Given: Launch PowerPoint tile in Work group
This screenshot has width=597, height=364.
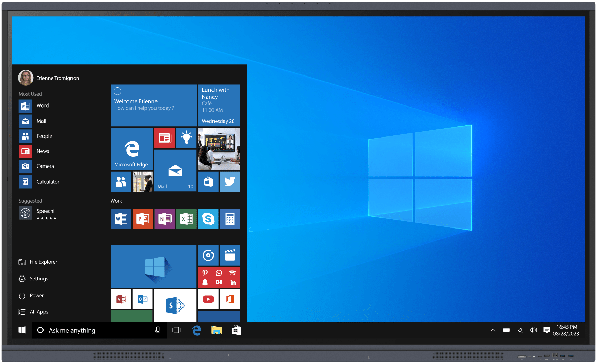Looking at the screenshot, I should [x=143, y=219].
